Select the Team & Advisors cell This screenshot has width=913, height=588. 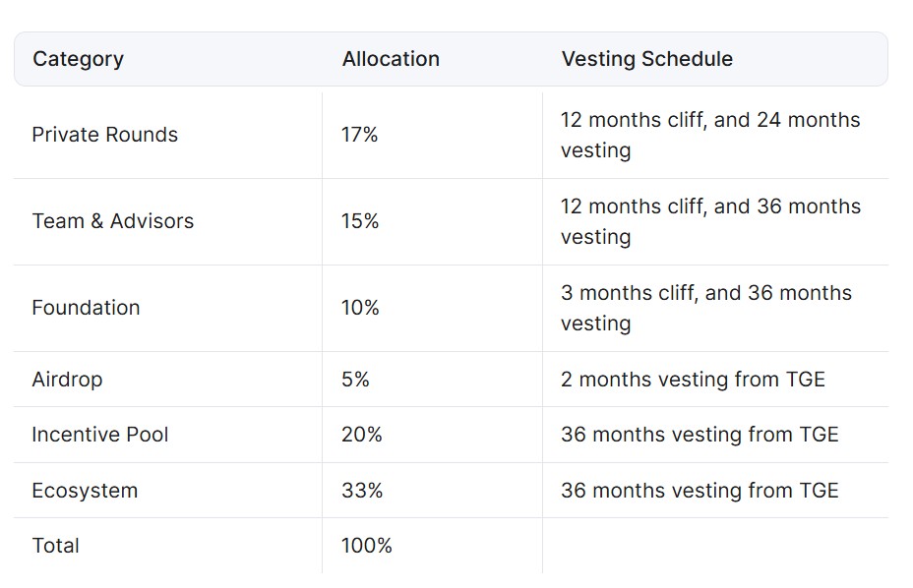112,221
